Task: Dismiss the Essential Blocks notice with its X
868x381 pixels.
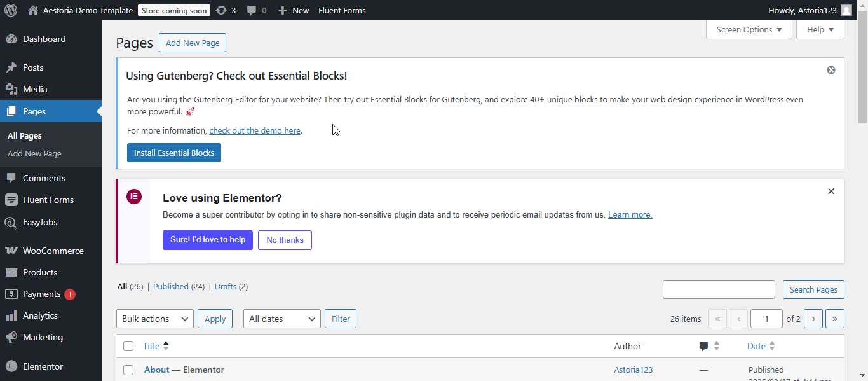Action: coord(831,70)
